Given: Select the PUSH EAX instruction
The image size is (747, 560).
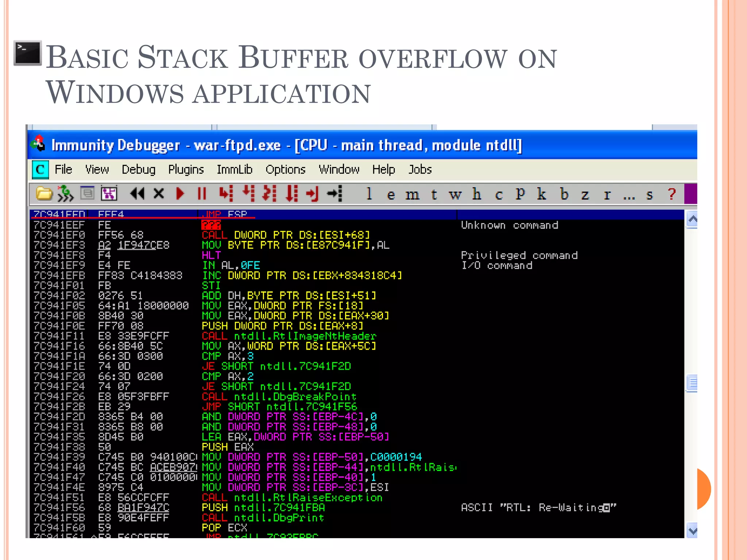Looking at the screenshot, I should click(228, 447).
